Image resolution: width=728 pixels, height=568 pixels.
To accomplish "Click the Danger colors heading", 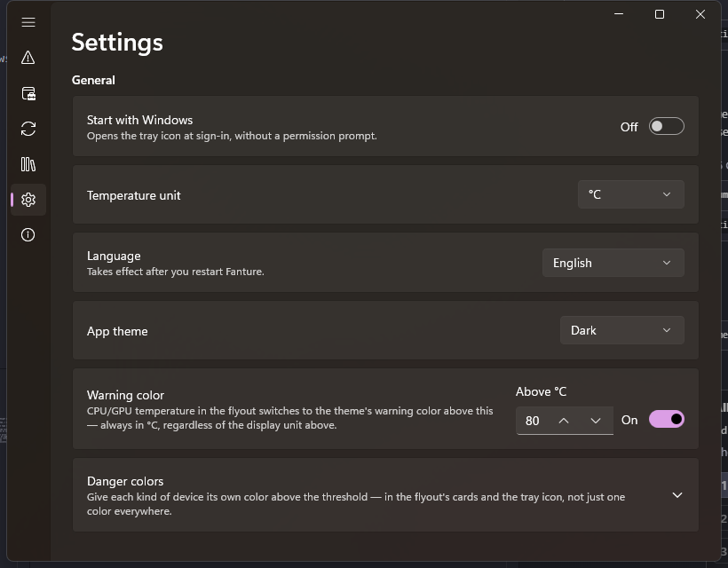I will pos(125,481).
